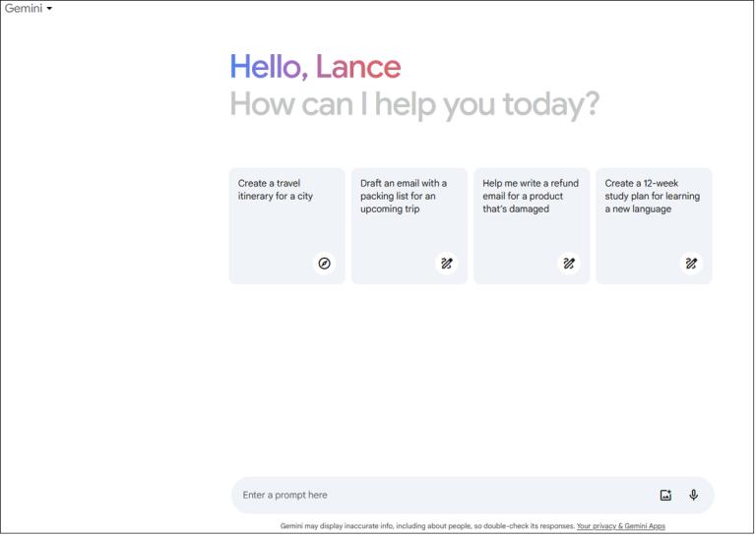Open the Gemini model dropdown
This screenshot has width=756, height=536.
click(28, 8)
